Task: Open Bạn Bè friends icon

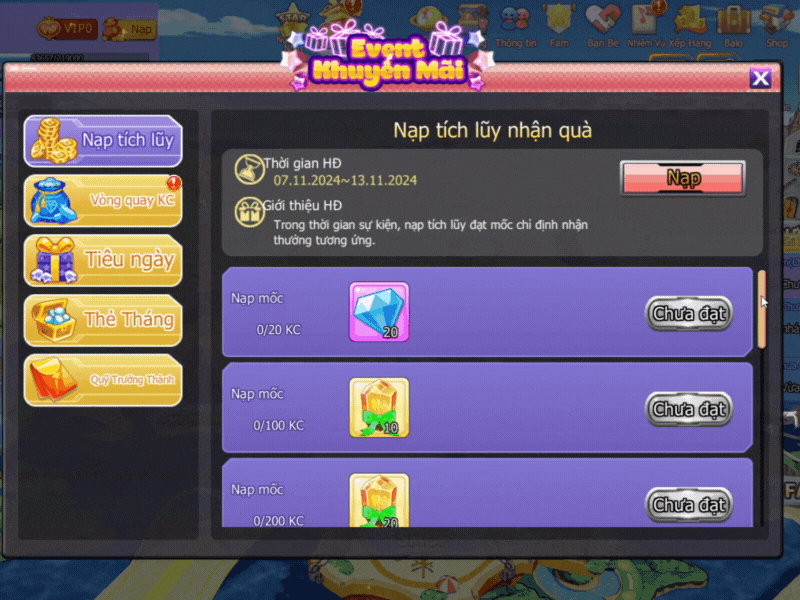Action: tap(603, 27)
